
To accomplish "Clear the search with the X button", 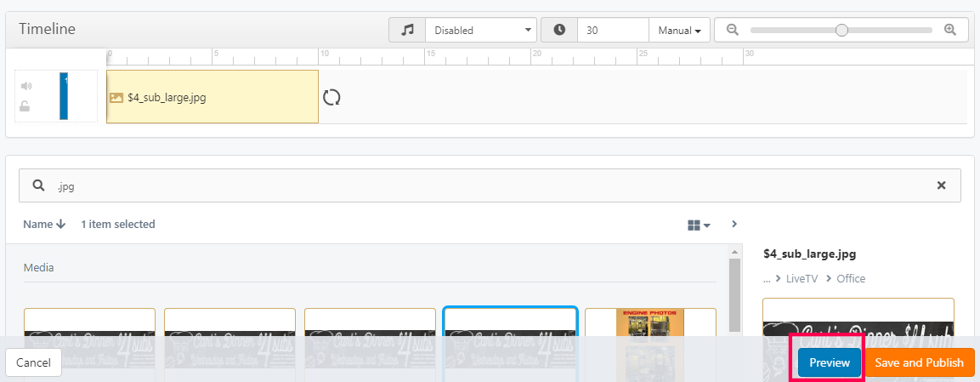I will (x=941, y=185).
